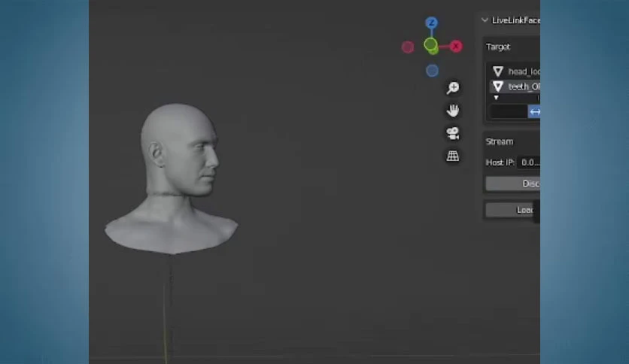Click the Host IP input field

click(528, 162)
